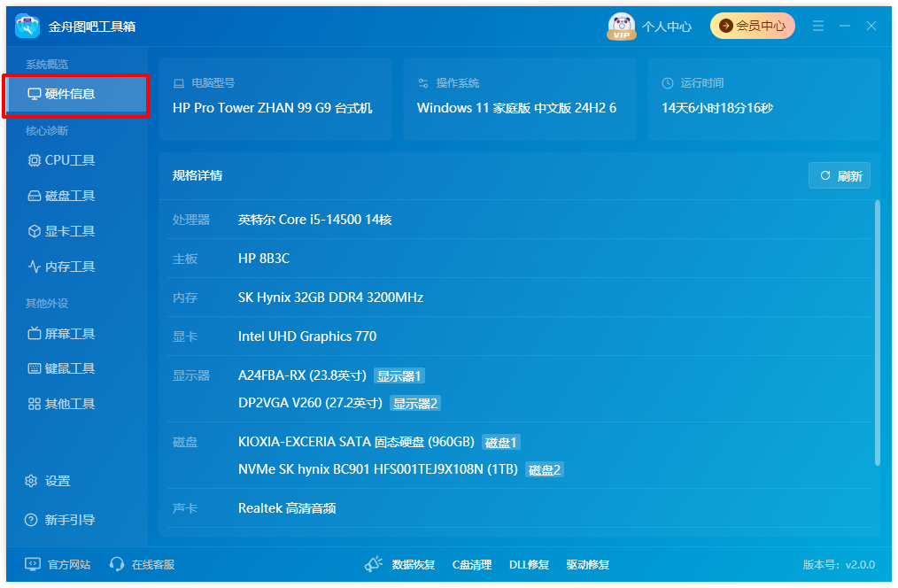The image size is (898, 588).
Task: Open 数据恢复 tool link
Action: pyautogui.click(x=414, y=564)
